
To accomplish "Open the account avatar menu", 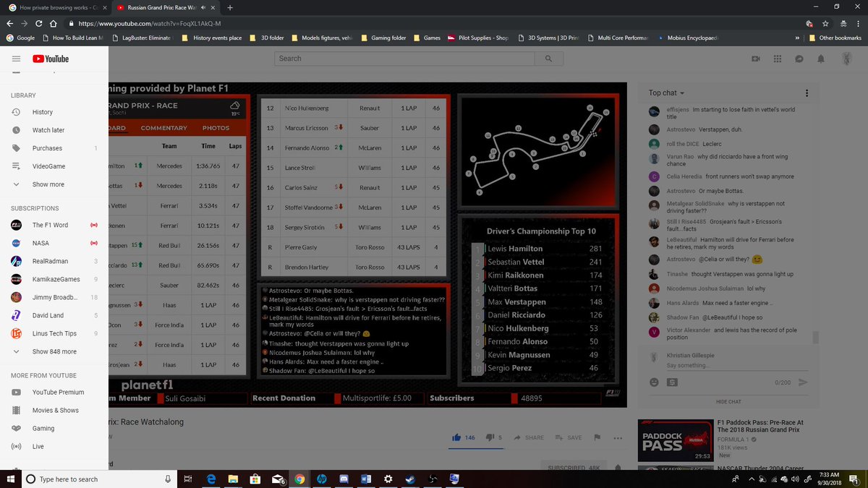I will point(846,59).
